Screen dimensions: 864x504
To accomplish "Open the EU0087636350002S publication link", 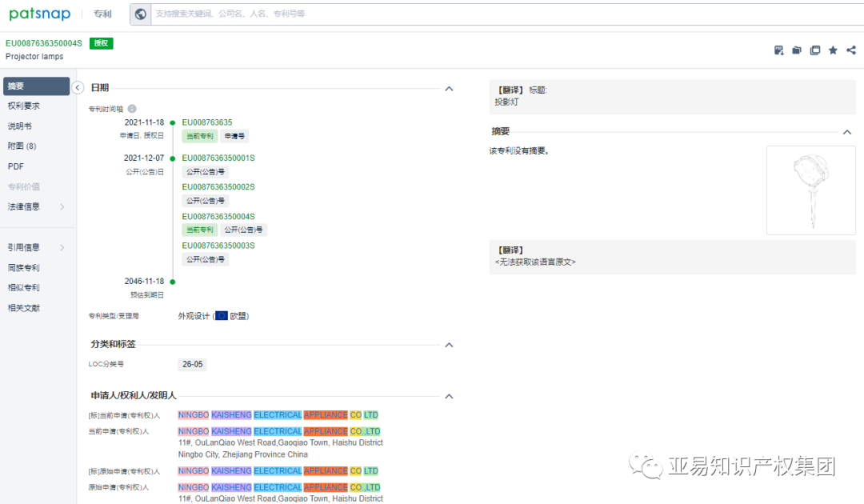I will tap(218, 187).
